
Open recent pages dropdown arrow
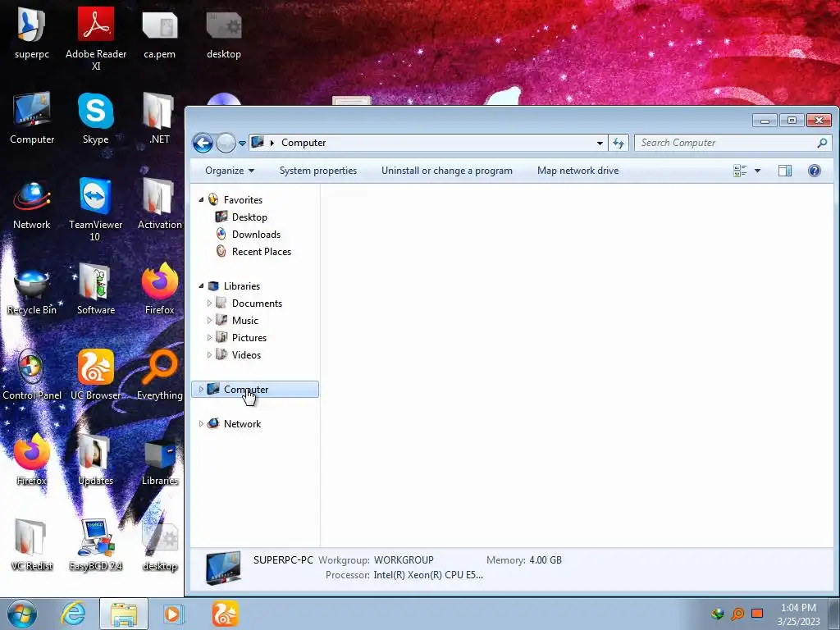[x=242, y=144]
